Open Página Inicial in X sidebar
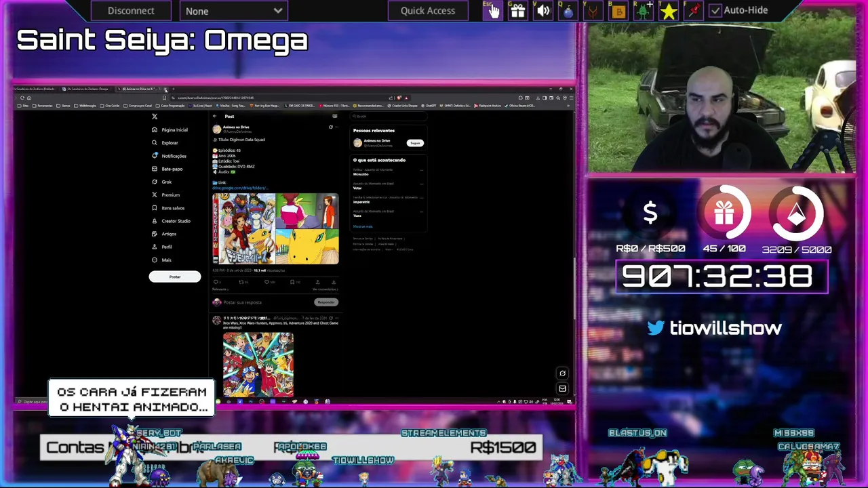868x488 pixels. pyautogui.click(x=170, y=129)
